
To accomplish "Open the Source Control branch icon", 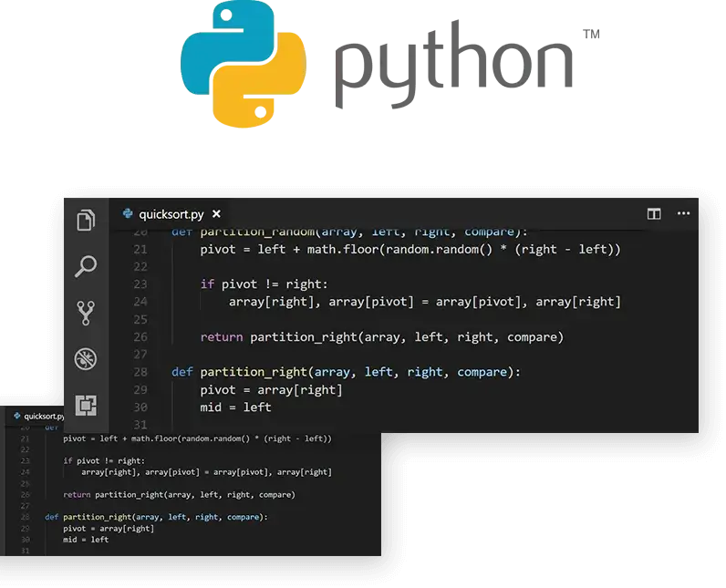I will [x=86, y=314].
